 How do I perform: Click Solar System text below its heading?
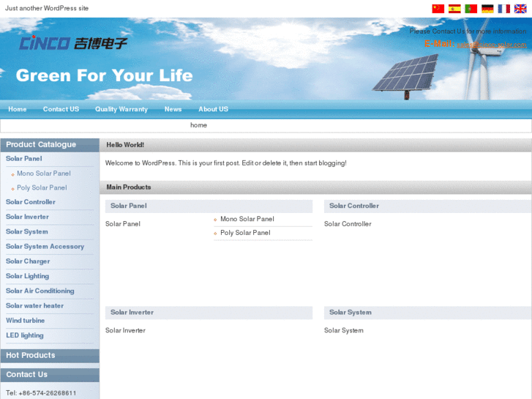coord(344,331)
